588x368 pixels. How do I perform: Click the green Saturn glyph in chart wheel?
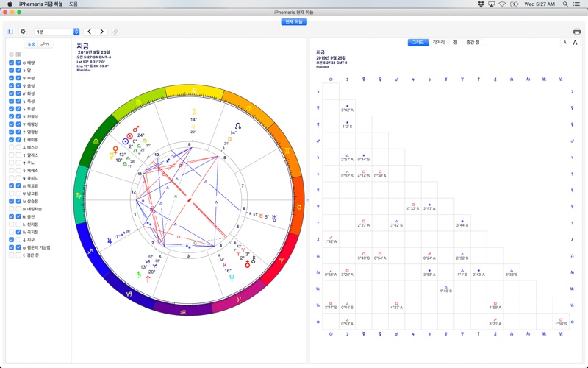tap(140, 275)
